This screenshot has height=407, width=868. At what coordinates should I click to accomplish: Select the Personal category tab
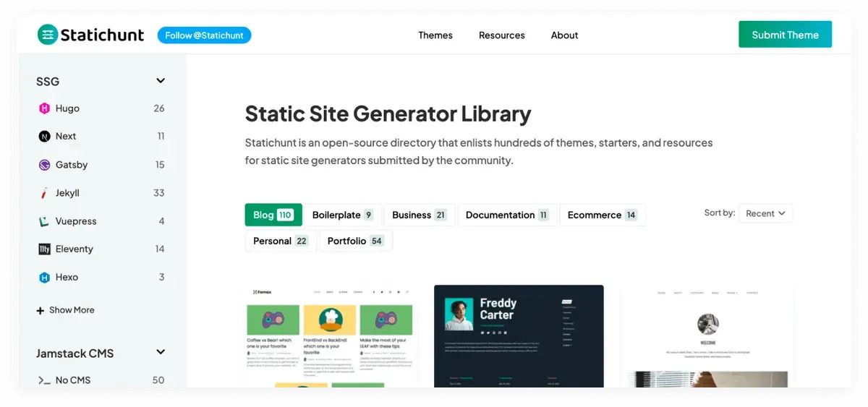(281, 241)
